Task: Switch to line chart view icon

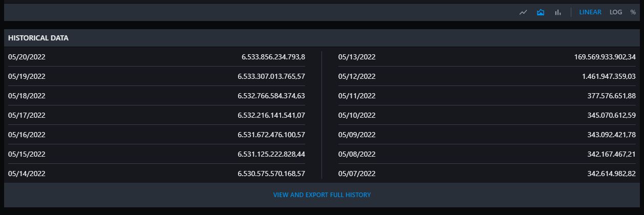Action: [x=523, y=12]
